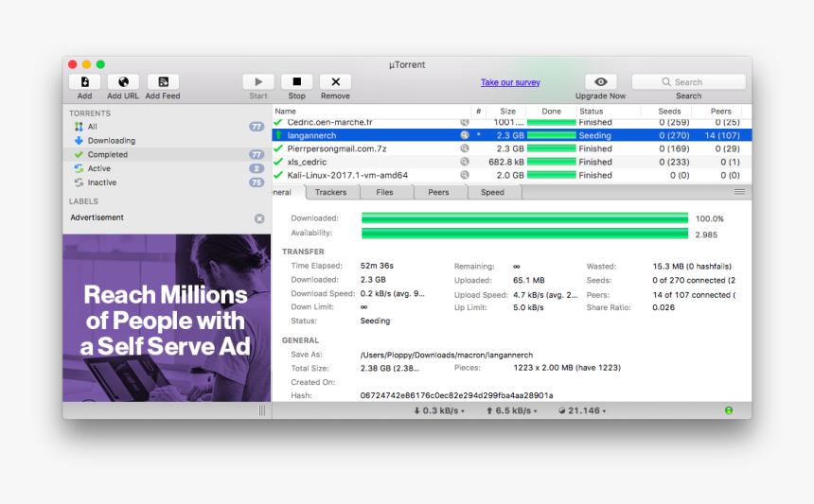814x504 pixels.
Task: Click the magnifier icon on langannerch row
Action: [x=465, y=135]
